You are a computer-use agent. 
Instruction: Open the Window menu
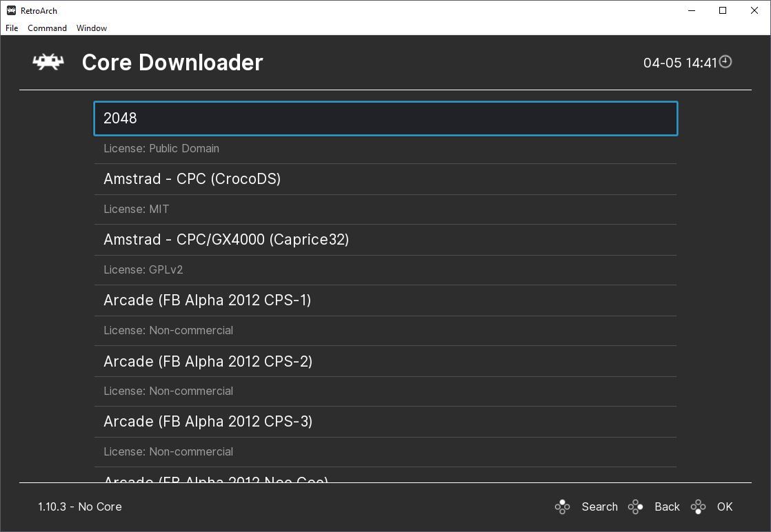click(x=92, y=28)
